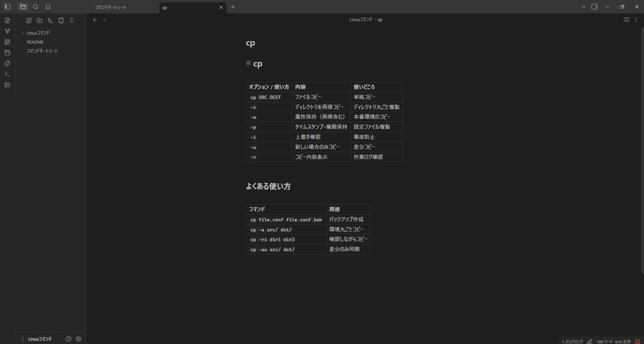Image resolution: width=644 pixels, height=344 pixels.
Task: Click the # cp heading line
Action: pos(254,64)
